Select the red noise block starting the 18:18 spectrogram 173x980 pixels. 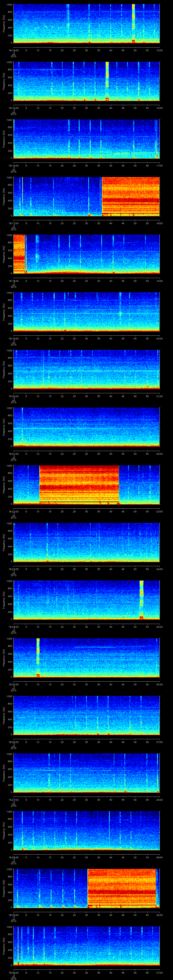pyautogui.click(x=19, y=254)
